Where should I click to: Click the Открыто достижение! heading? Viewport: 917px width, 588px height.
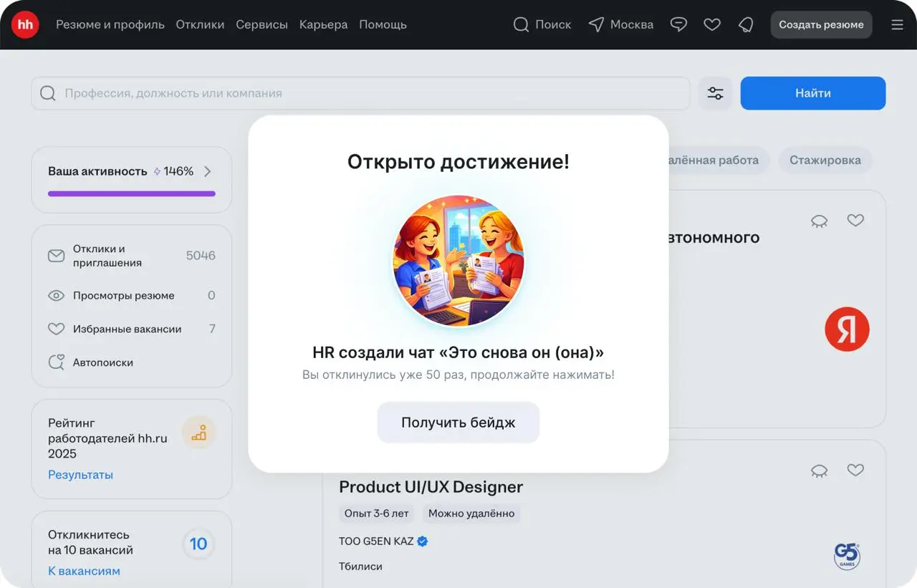pos(458,162)
